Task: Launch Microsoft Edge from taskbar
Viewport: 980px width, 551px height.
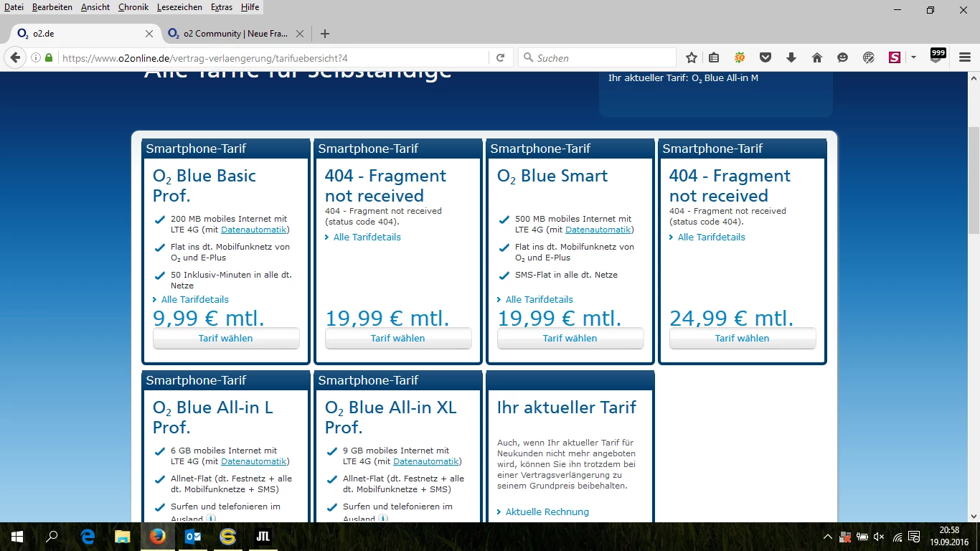Action: tap(88, 537)
